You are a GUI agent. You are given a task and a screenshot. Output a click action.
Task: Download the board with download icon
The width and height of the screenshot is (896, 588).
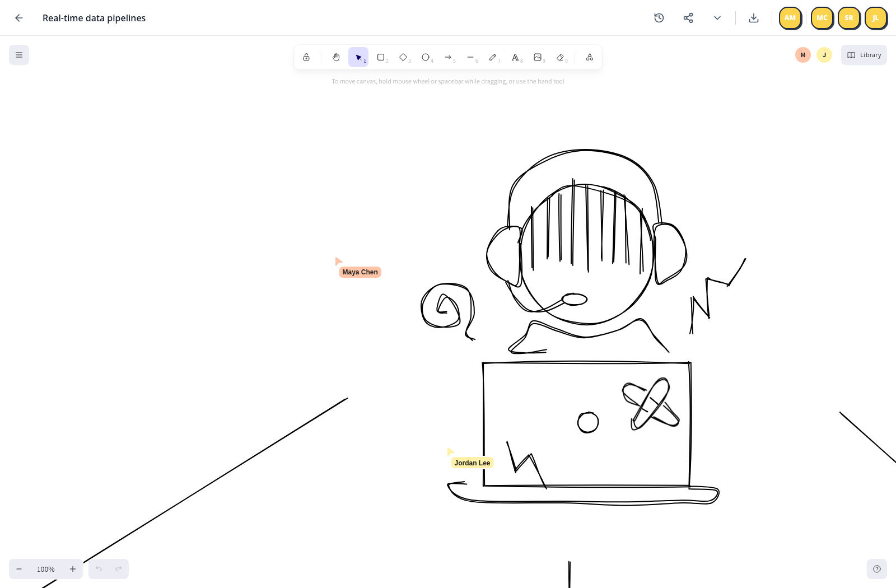754,18
